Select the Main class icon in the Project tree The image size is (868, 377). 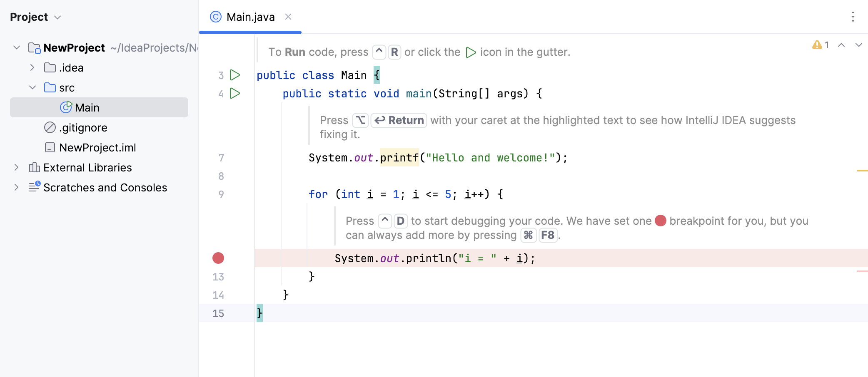[66, 107]
